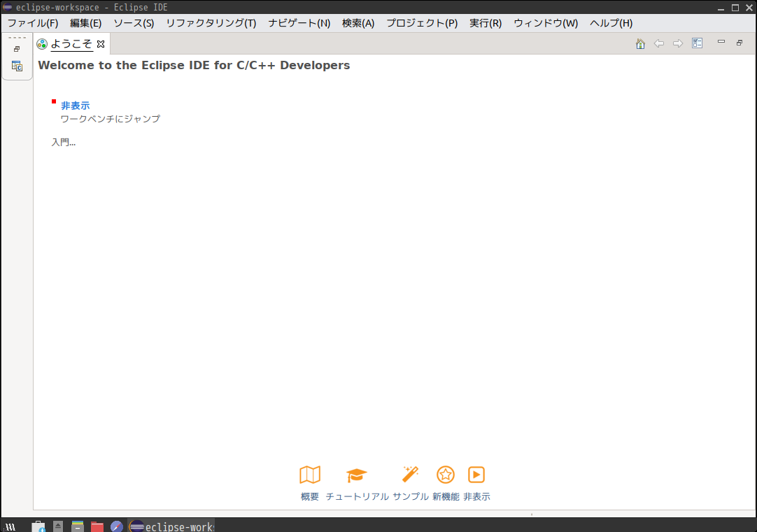This screenshot has width=757, height=532.
Task: Open the 検索(A) menu
Action: (358, 23)
